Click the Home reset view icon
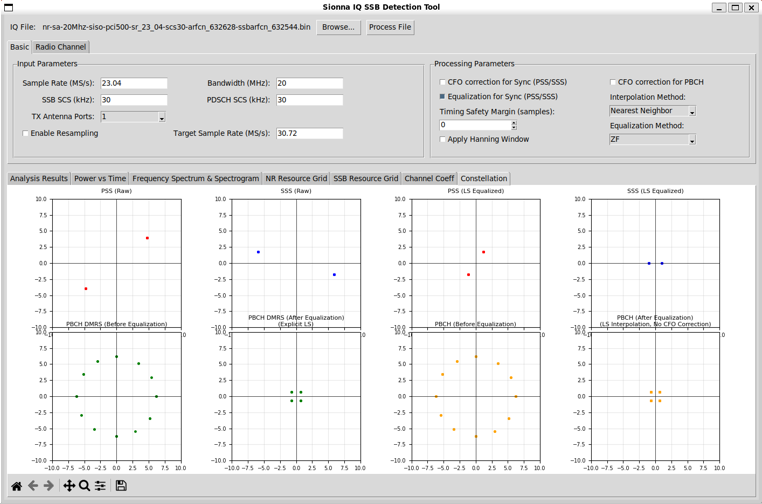The height and width of the screenshot is (504, 762). pos(16,486)
